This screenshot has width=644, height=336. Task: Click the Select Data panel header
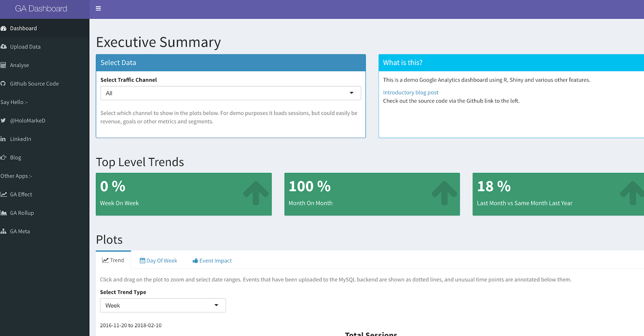tap(231, 63)
